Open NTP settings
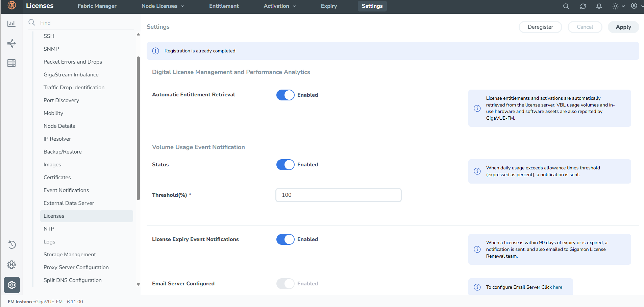This screenshot has width=644, height=307. coord(49,229)
